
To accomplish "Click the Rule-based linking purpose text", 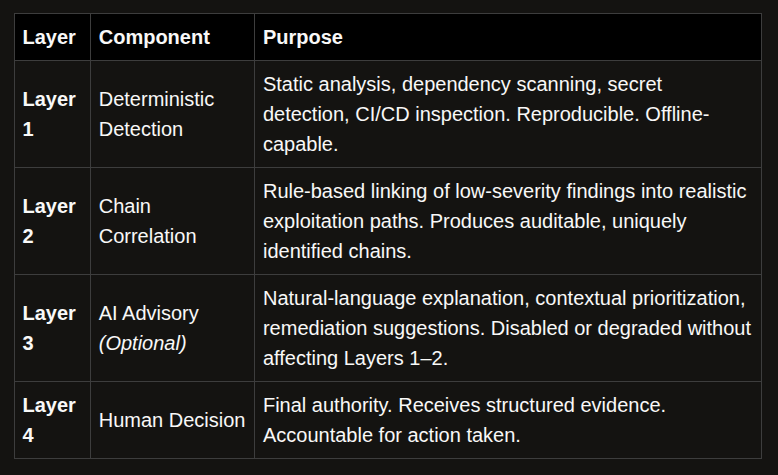I will pyautogui.click(x=505, y=221).
